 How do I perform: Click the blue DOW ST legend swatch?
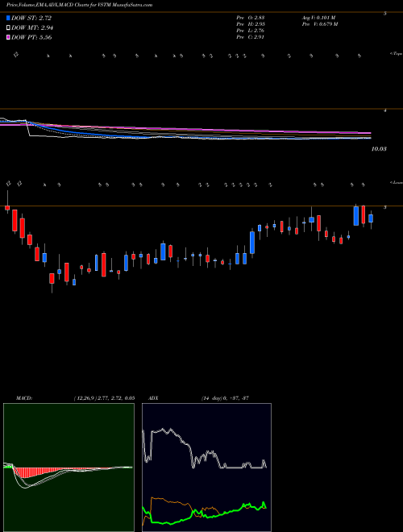tap(8, 18)
